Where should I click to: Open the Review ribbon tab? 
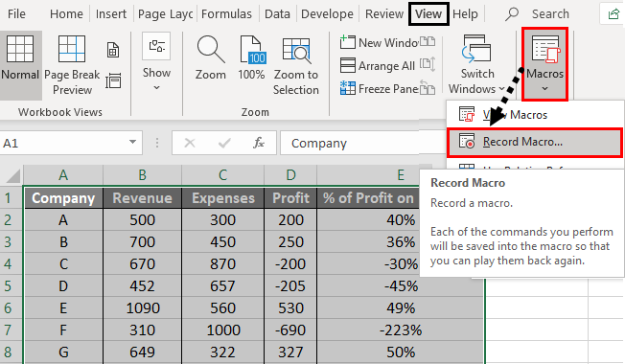click(384, 14)
